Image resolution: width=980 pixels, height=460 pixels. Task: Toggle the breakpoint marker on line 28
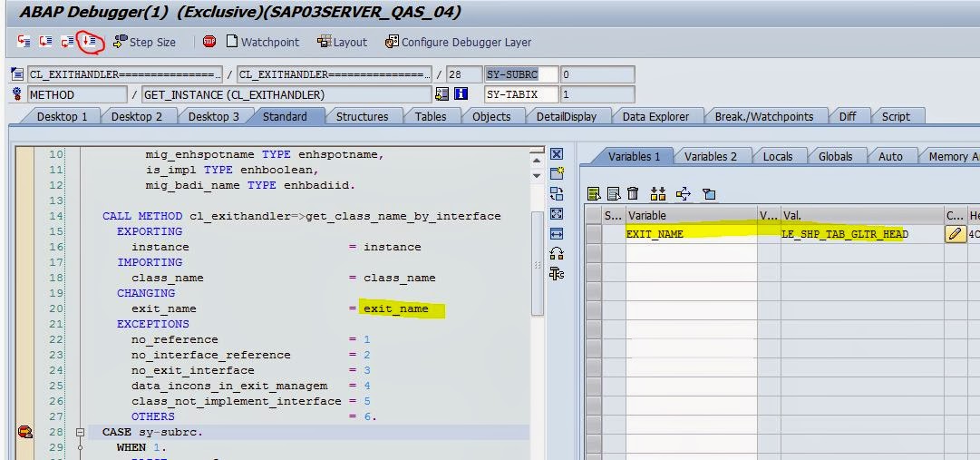(24, 432)
